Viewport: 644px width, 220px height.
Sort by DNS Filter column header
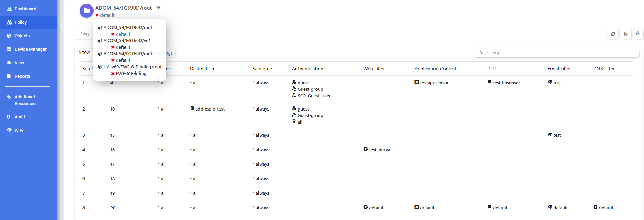(604, 69)
